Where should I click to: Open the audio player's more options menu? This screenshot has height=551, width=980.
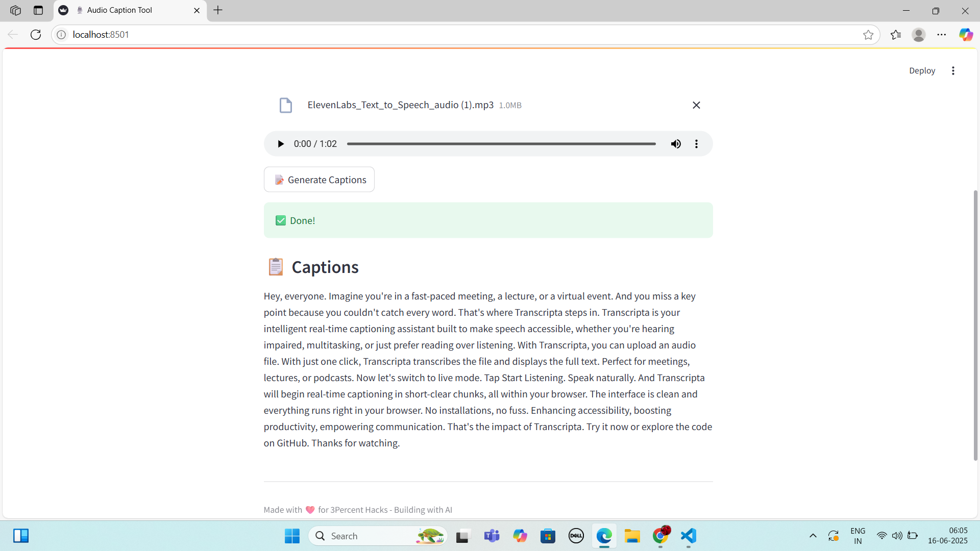[x=696, y=144]
